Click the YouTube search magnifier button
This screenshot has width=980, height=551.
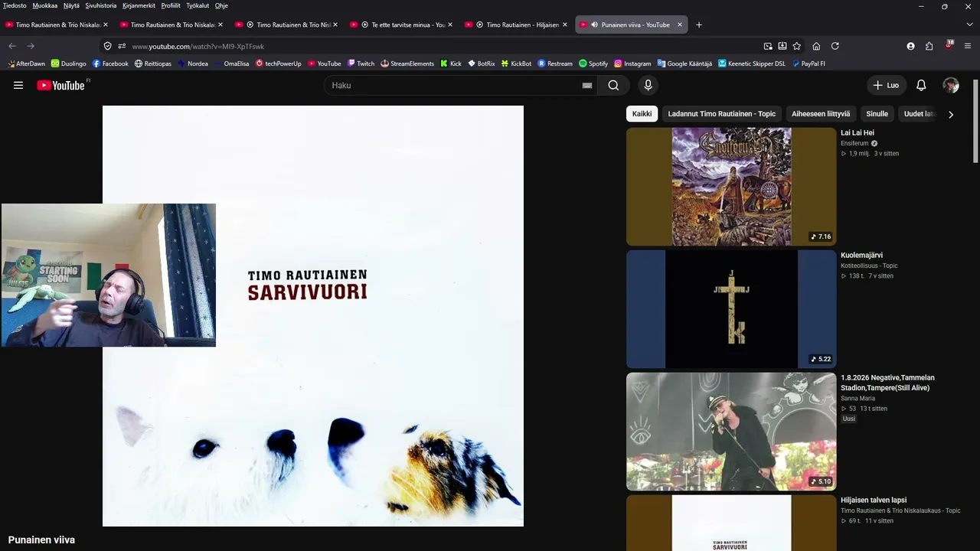pyautogui.click(x=613, y=85)
